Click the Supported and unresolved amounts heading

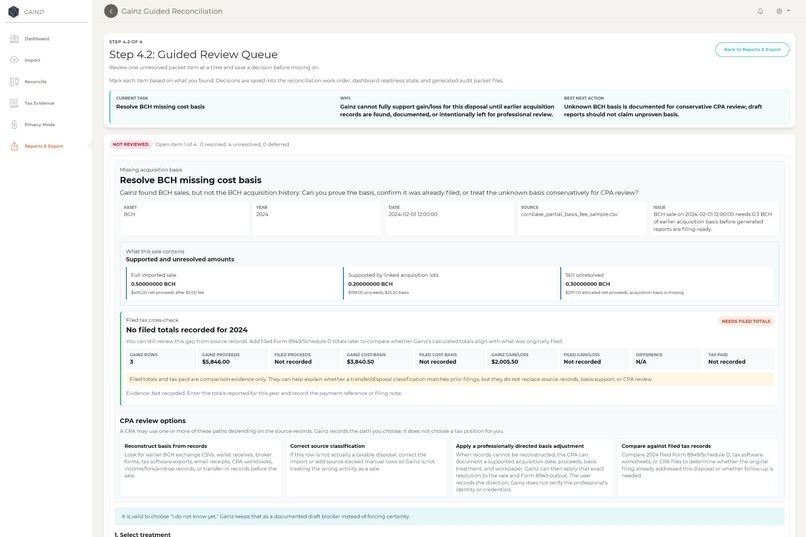coord(180,260)
